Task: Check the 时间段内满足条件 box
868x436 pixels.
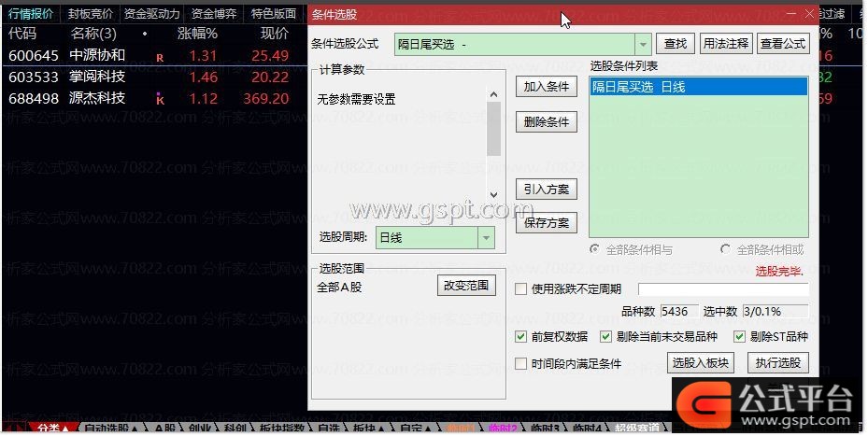Action: [521, 363]
